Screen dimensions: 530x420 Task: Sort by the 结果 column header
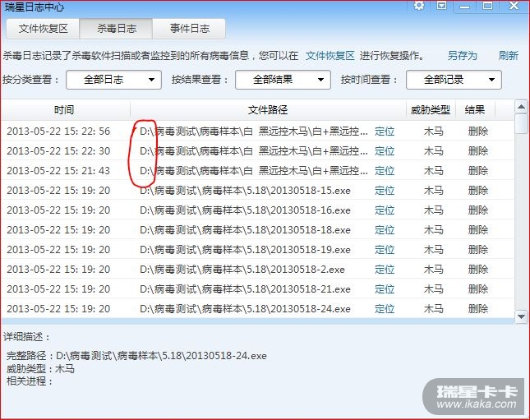coord(475,110)
